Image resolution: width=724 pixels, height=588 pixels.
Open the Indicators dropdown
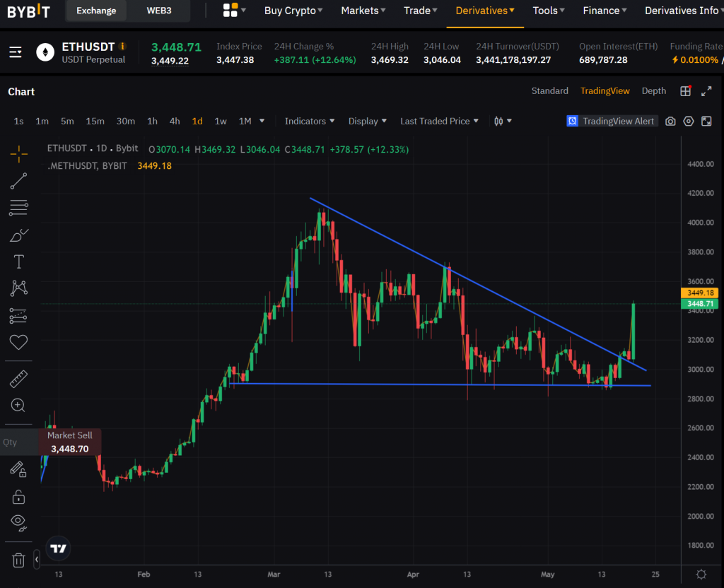point(310,122)
